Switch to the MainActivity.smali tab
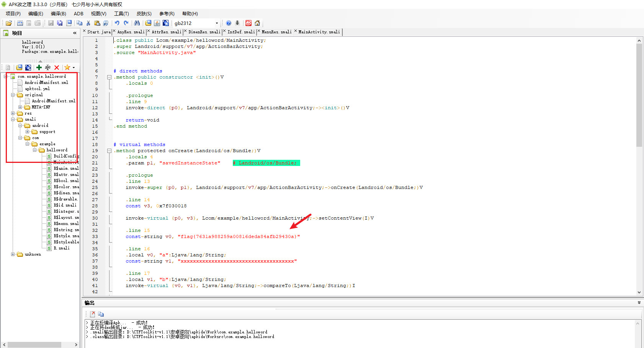 pos(319,32)
